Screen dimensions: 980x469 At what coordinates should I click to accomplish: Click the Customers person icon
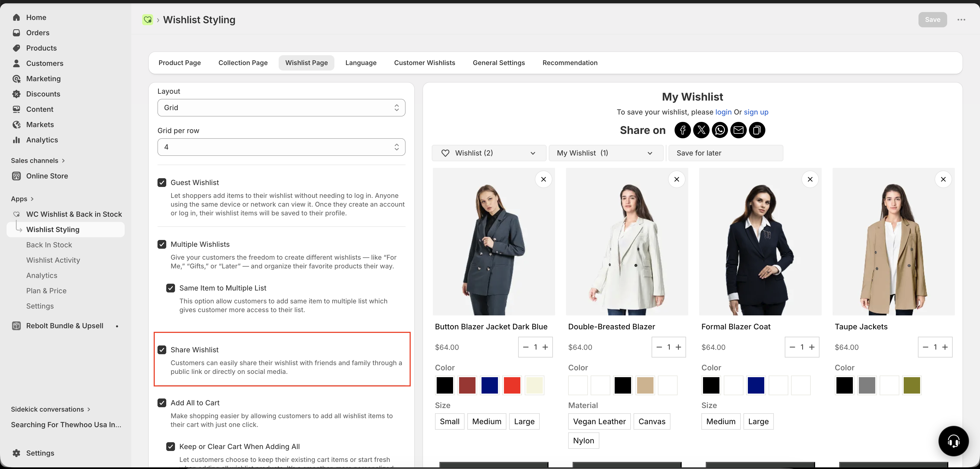point(16,63)
